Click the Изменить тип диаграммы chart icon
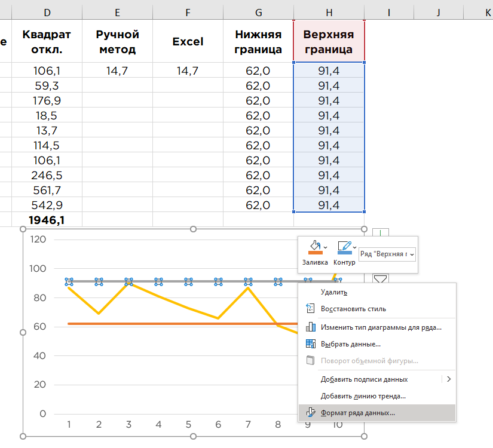Viewport: 493px width, 448px height. (310, 327)
